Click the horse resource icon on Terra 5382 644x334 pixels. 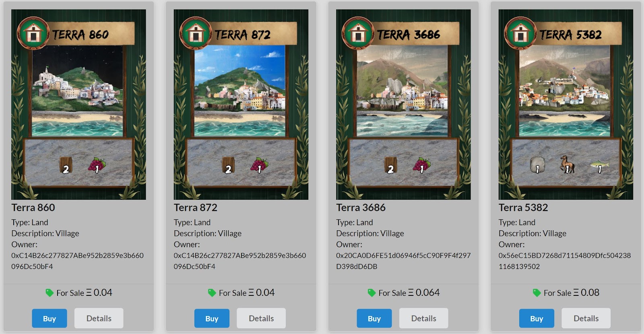click(x=567, y=164)
